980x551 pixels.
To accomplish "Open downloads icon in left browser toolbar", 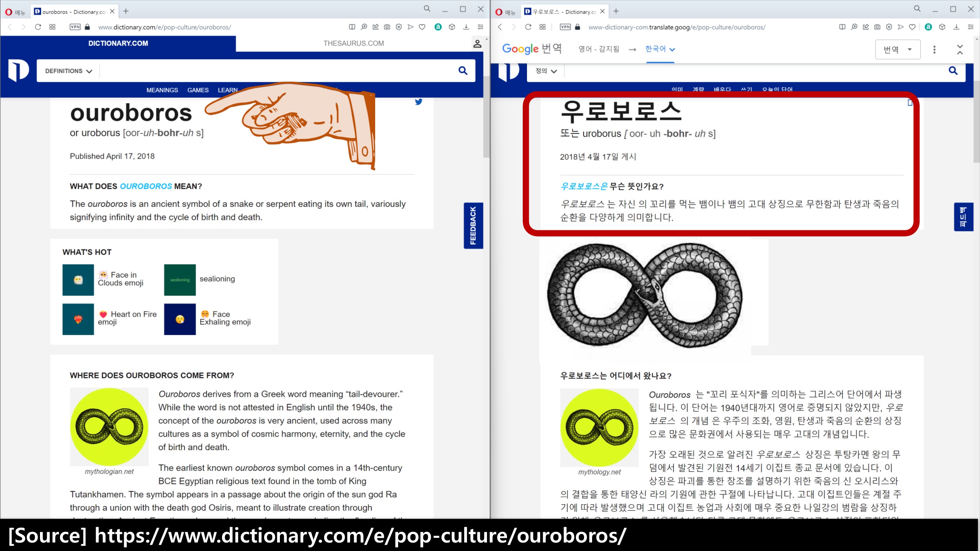I will coord(466,27).
